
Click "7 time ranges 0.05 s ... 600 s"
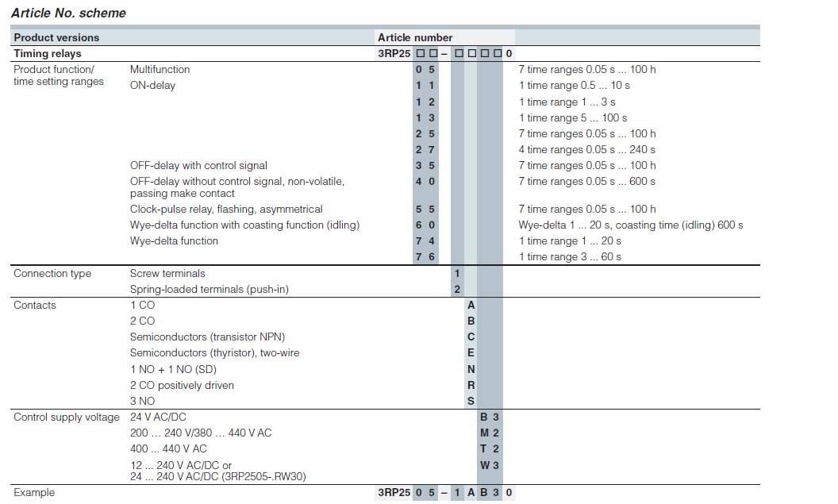click(586, 182)
